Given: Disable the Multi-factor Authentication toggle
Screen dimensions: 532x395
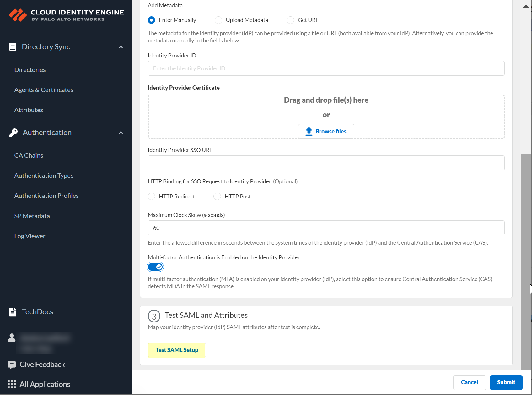Looking at the screenshot, I should pyautogui.click(x=155, y=267).
